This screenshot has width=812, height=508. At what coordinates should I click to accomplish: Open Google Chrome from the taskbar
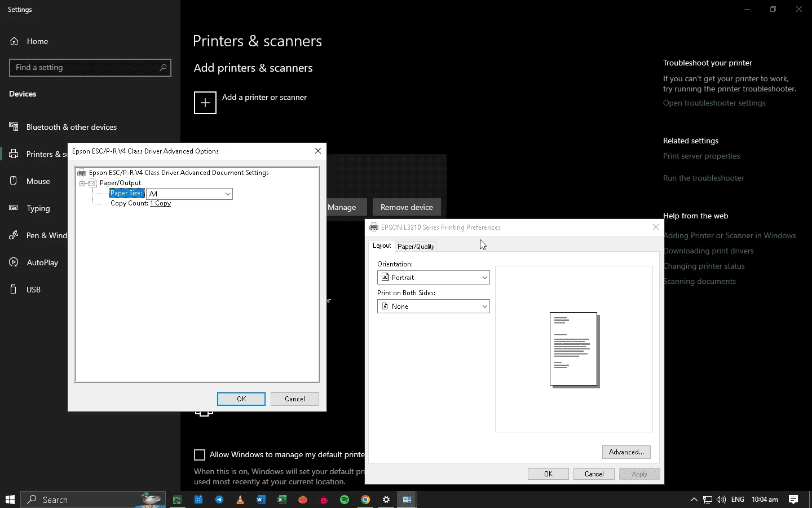point(365,500)
